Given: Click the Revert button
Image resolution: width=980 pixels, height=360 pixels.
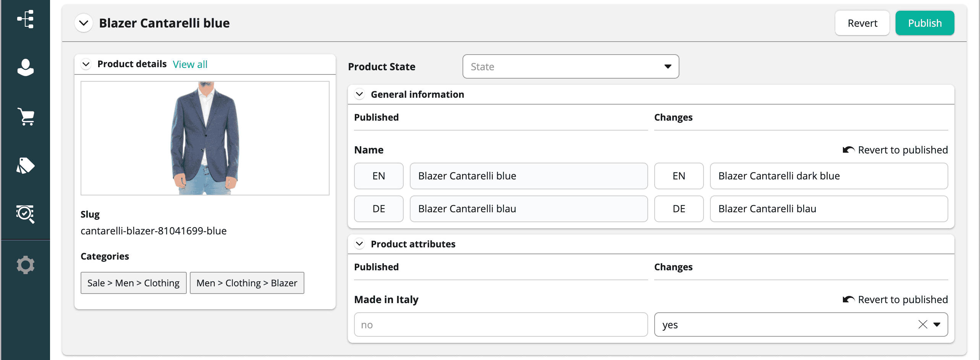Looking at the screenshot, I should pyautogui.click(x=862, y=23).
